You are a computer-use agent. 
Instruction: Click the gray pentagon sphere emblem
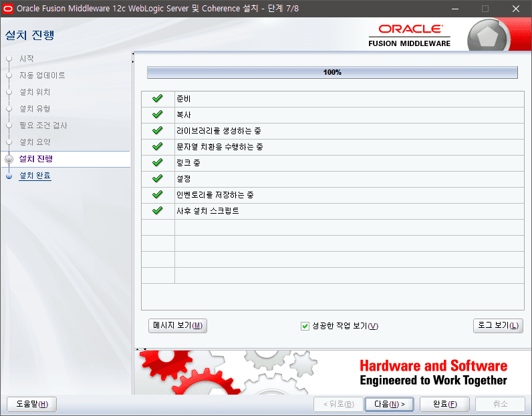[x=487, y=37]
